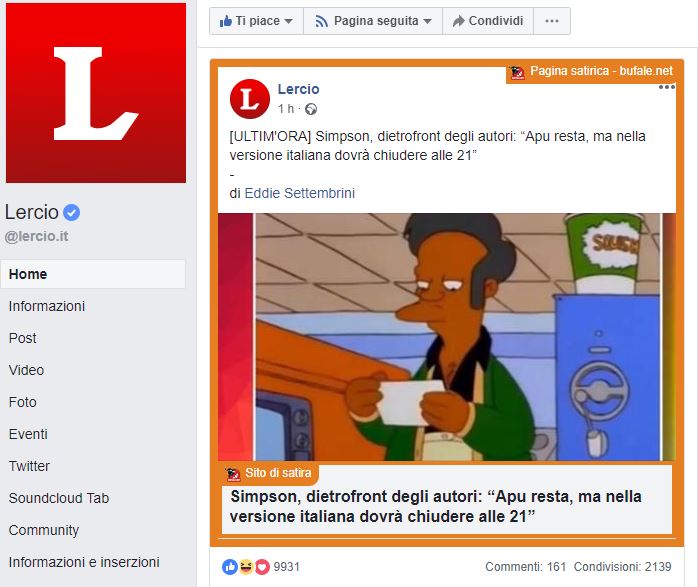
Task: Click the heart love reaction icon
Action: (x=262, y=567)
